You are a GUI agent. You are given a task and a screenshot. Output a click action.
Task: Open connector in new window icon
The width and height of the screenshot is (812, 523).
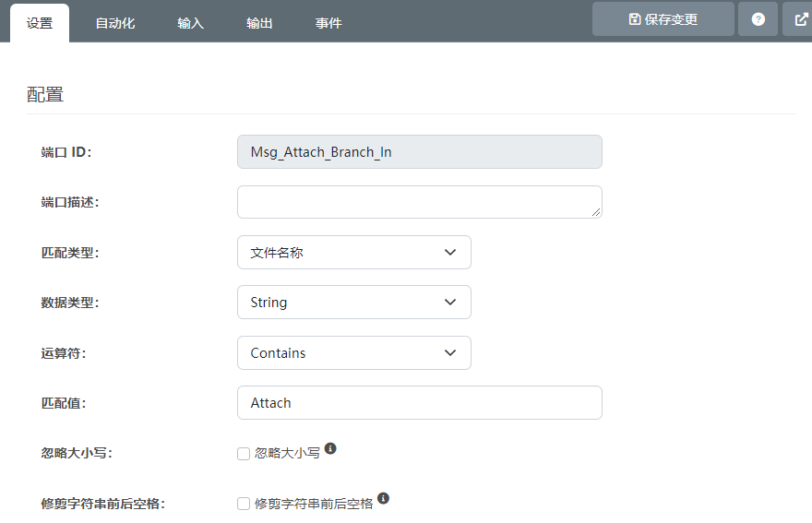(801, 19)
